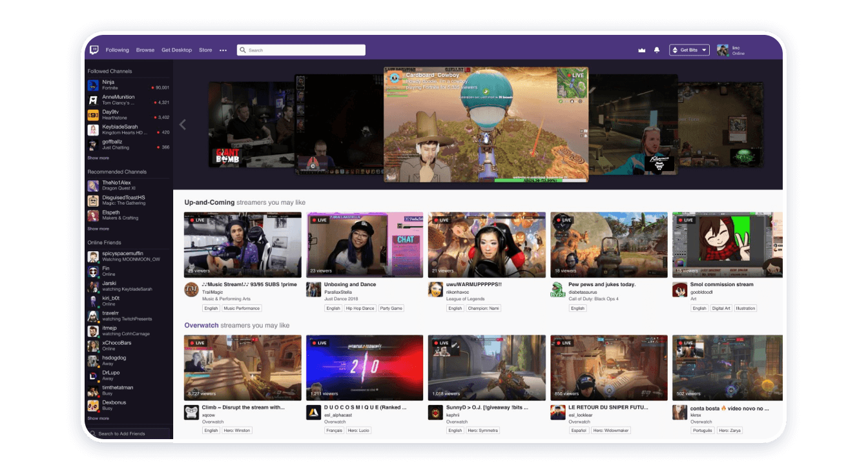This screenshot has height=474, width=868.
Task: Click the user profile avatar
Action: coord(723,50)
